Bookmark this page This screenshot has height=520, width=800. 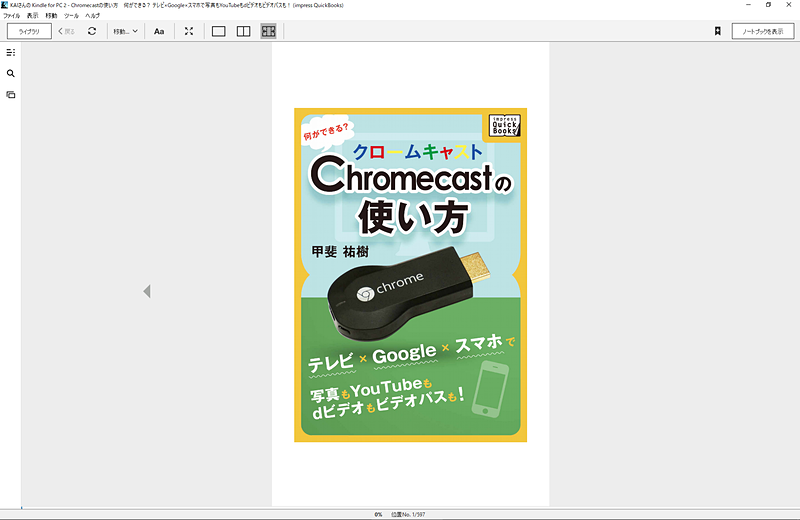pyautogui.click(x=717, y=31)
